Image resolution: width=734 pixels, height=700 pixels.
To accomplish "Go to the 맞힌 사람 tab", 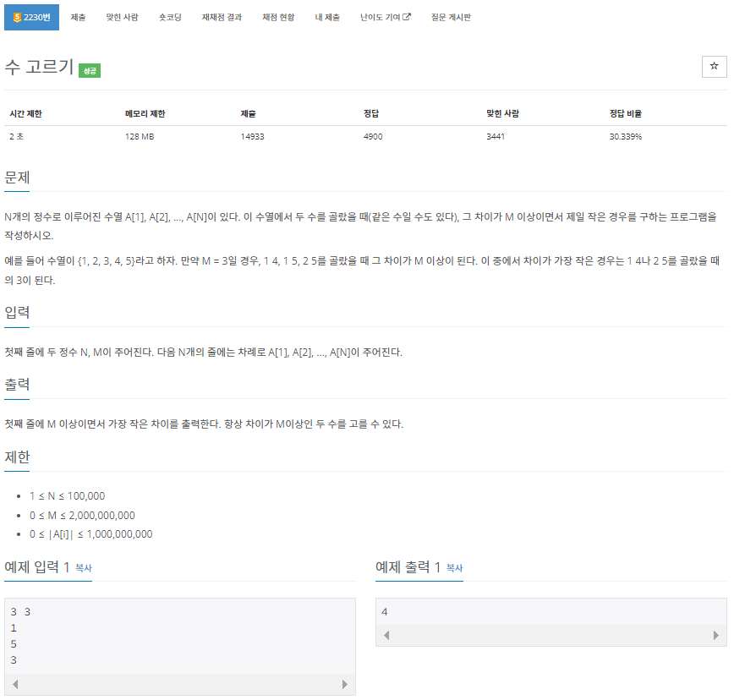I will coord(122,17).
